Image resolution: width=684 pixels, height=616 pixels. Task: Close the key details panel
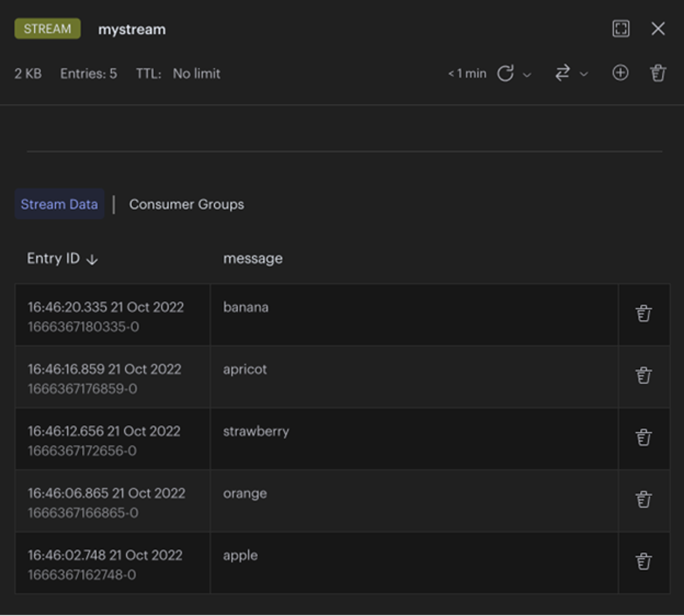click(x=658, y=29)
